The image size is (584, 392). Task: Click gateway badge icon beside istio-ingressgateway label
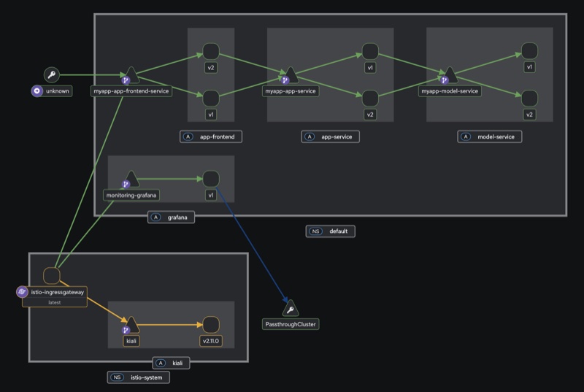pyautogui.click(x=22, y=292)
